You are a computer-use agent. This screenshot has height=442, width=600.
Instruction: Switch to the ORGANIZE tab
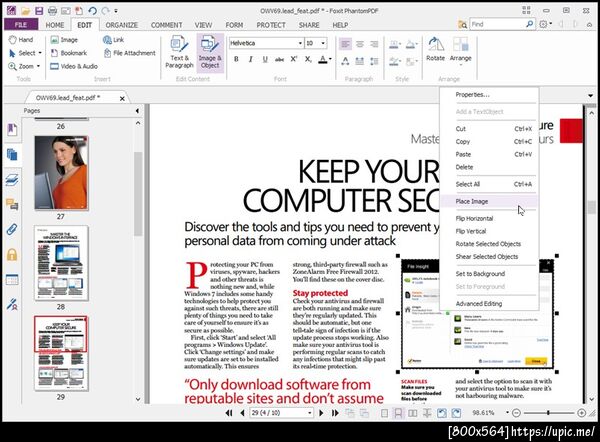tap(122, 25)
